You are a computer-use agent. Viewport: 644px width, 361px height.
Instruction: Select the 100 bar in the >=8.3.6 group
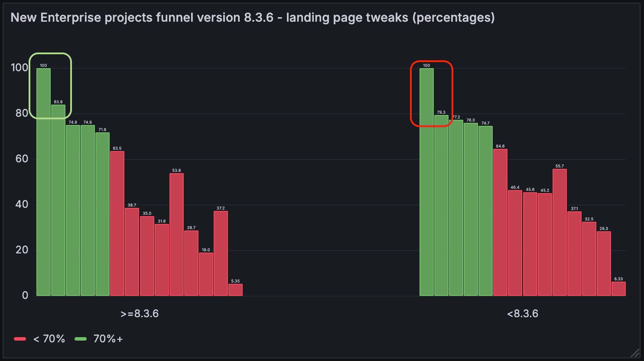click(43, 182)
